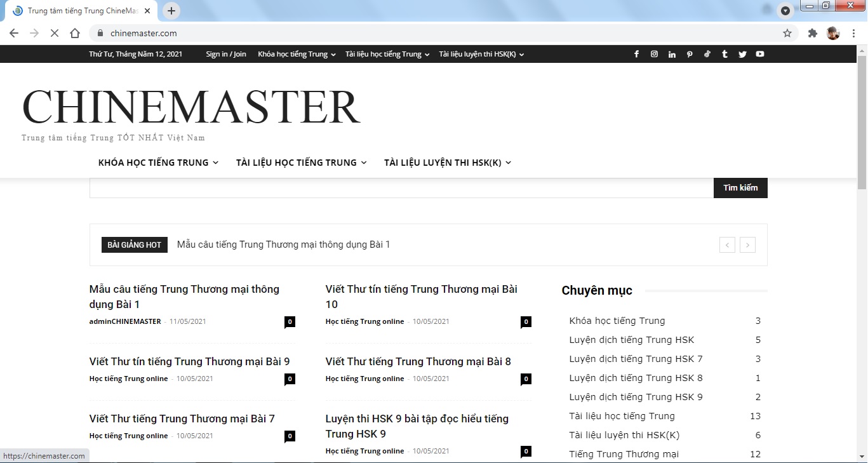
Task: Open the browser home page
Action: click(75, 33)
